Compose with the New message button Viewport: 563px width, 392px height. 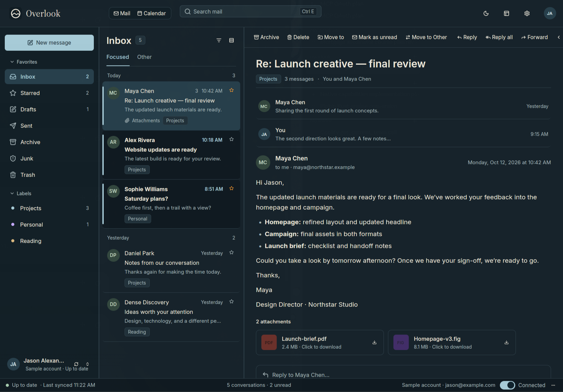click(49, 43)
